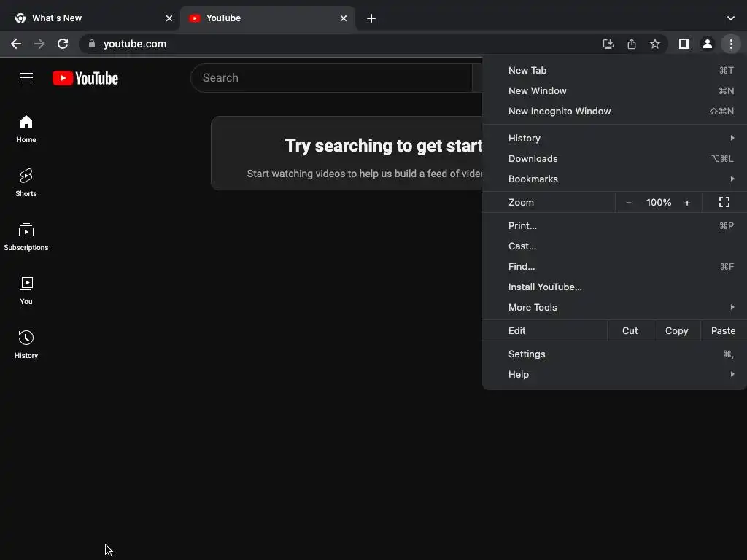The height and width of the screenshot is (560, 747).
Task: Click the lock icon in address bar
Action: (x=92, y=44)
